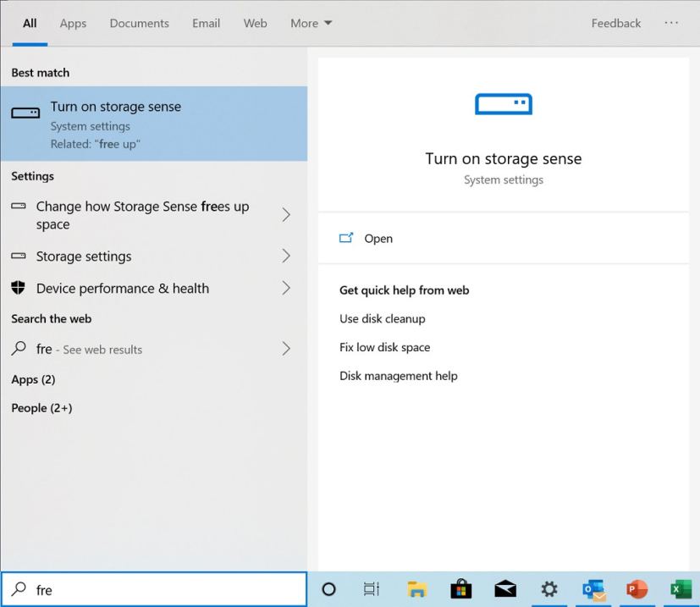This screenshot has height=607, width=700.
Task: Open Device performance & health result
Action: tap(122, 288)
